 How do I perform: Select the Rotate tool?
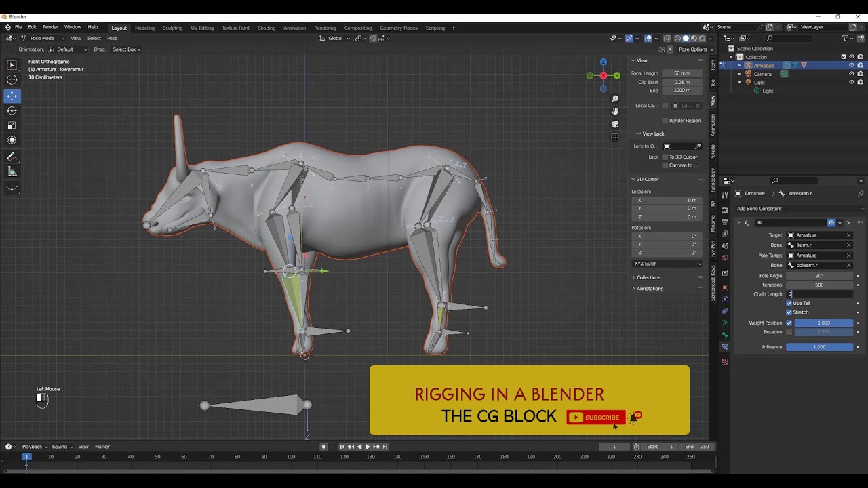click(x=12, y=110)
